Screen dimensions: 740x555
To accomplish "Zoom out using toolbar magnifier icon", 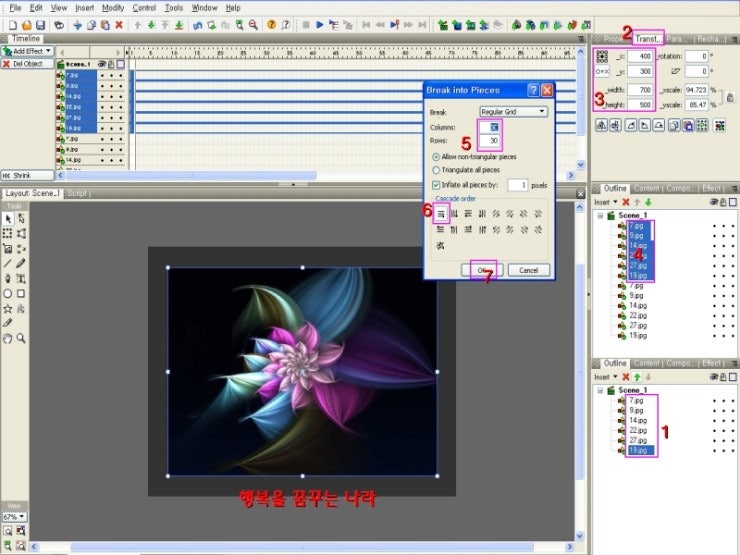I will tap(253, 25).
